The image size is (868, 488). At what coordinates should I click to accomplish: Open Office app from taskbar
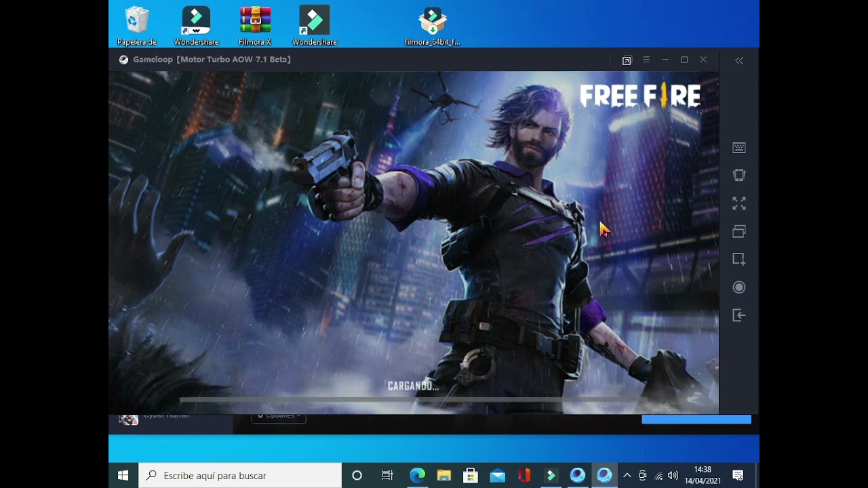(524, 476)
